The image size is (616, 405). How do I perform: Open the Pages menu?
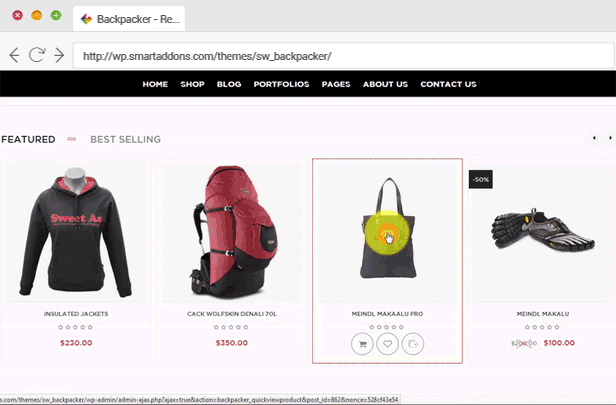point(336,84)
